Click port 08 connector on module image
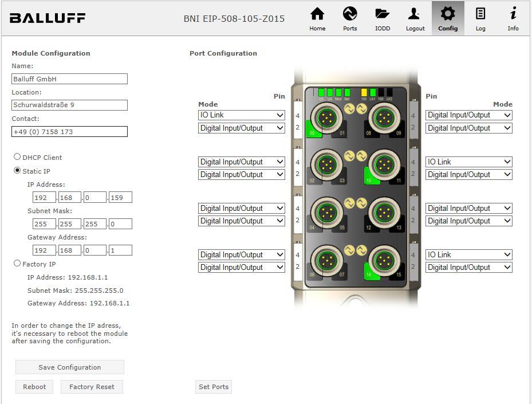The width and height of the screenshot is (532, 404). pyautogui.click(x=384, y=118)
